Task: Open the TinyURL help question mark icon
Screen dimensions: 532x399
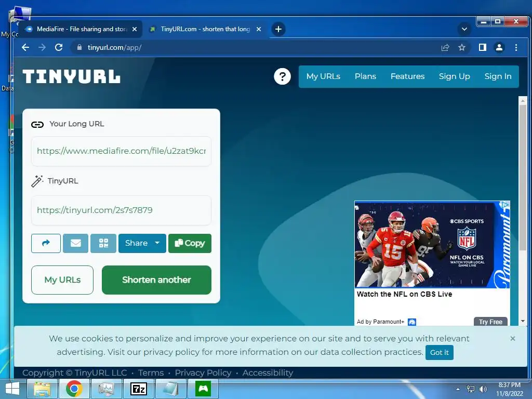Action: [x=282, y=76]
